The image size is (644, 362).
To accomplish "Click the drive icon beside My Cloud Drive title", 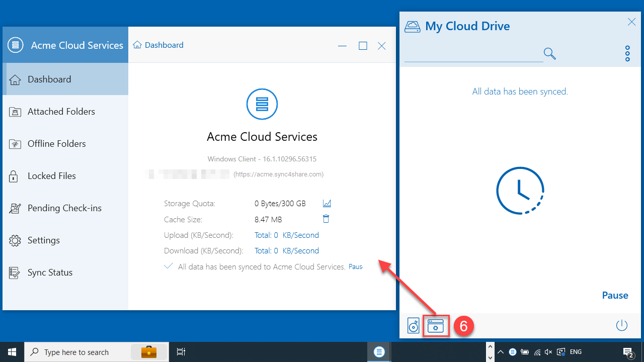I will 413,27.
